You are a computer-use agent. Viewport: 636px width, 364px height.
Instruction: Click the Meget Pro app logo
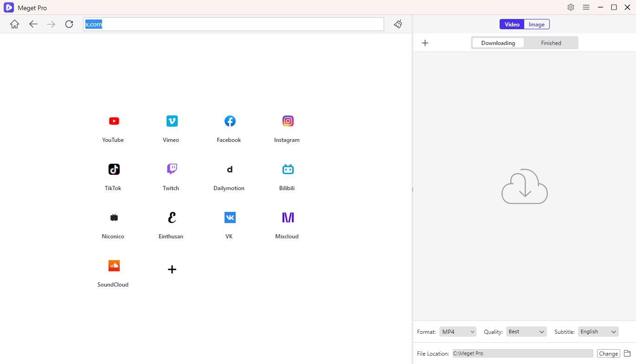tap(9, 7)
